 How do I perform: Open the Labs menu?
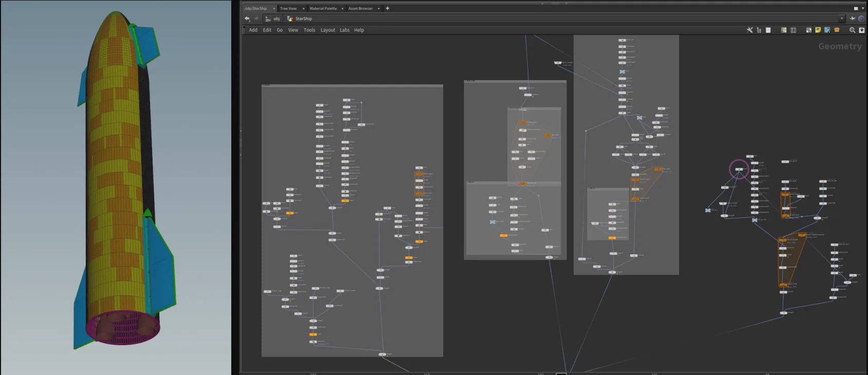(x=344, y=30)
